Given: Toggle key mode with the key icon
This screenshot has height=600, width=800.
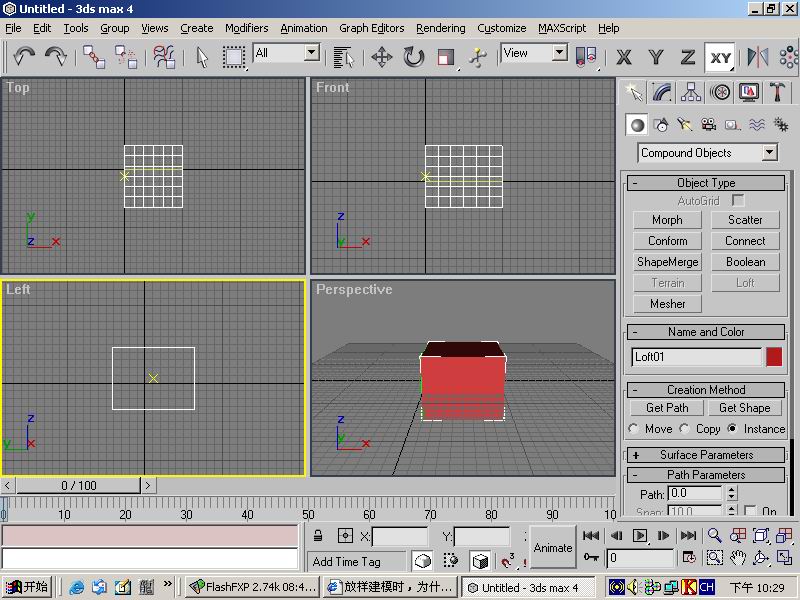Looking at the screenshot, I should point(591,557).
